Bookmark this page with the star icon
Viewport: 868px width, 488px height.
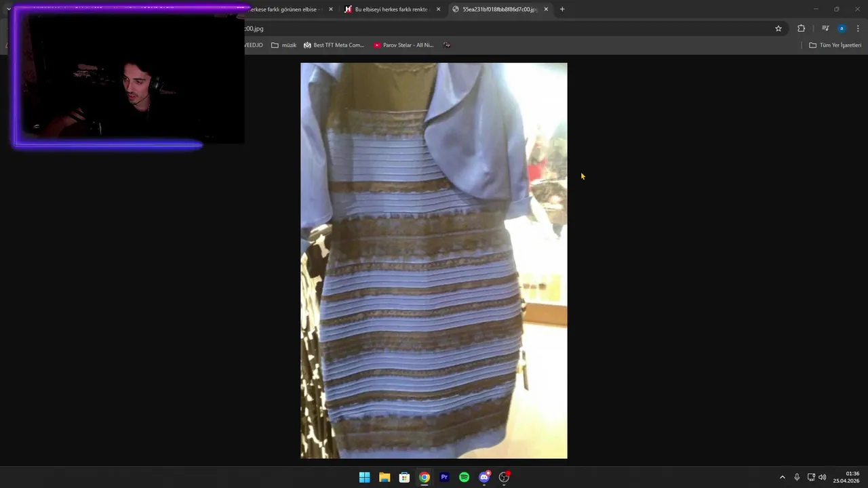point(778,28)
